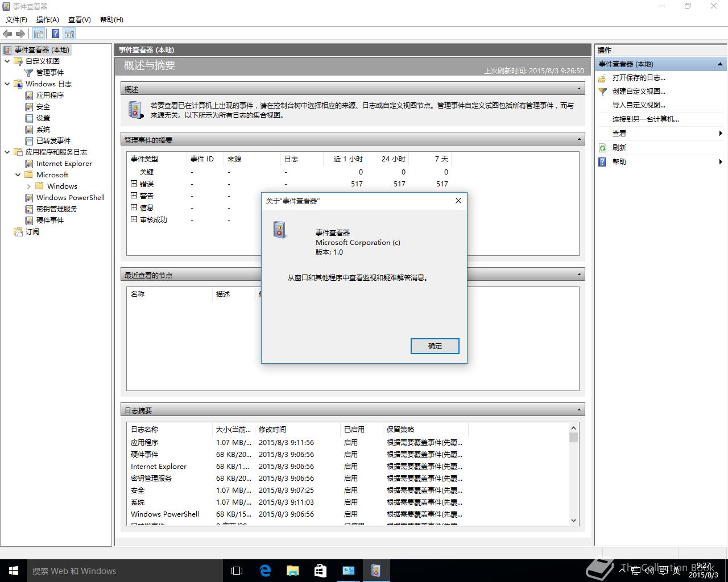The width and height of the screenshot is (728, 582).
Task: Open 查看 submenu in actions pane
Action: tap(660, 133)
